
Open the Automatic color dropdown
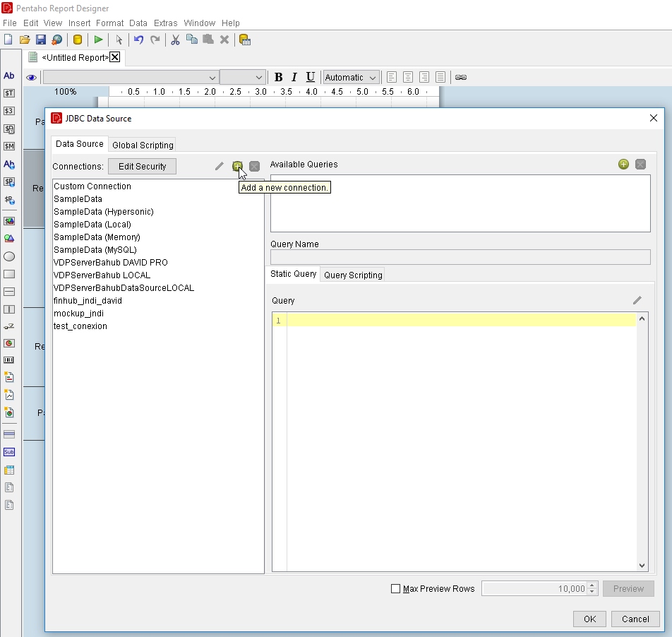[351, 77]
